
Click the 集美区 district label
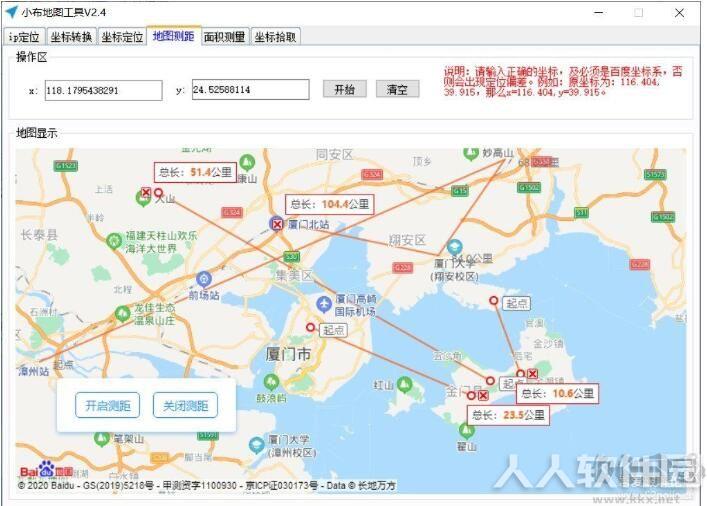click(x=294, y=276)
